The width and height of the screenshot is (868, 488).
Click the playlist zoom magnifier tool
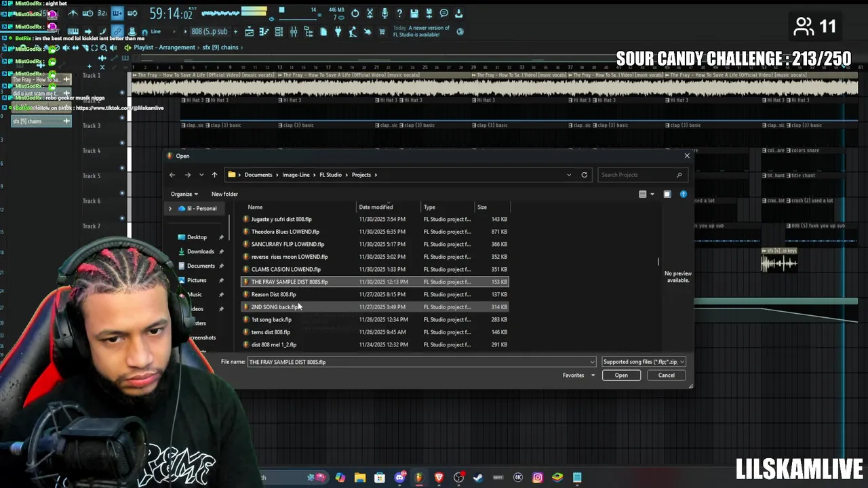tap(103, 47)
